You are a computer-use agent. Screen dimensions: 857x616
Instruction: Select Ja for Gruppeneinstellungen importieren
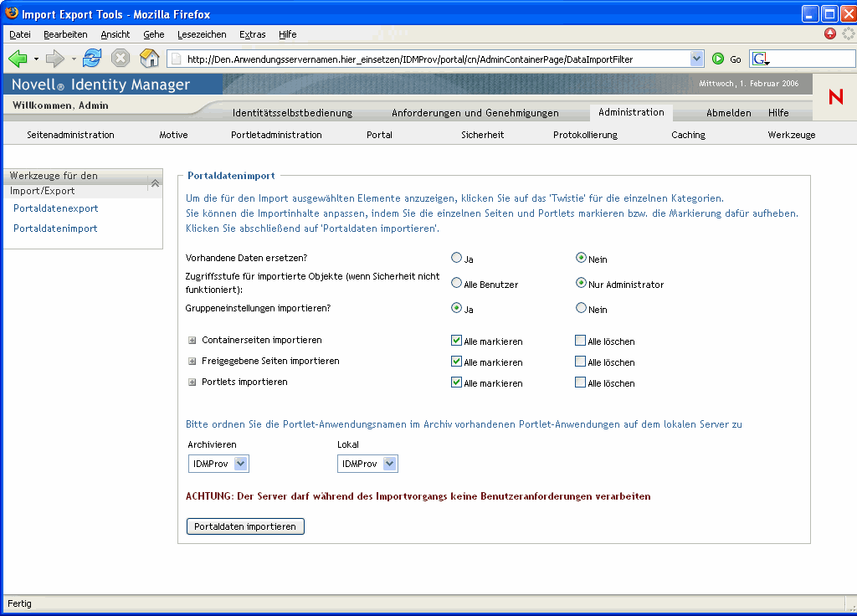(x=456, y=308)
